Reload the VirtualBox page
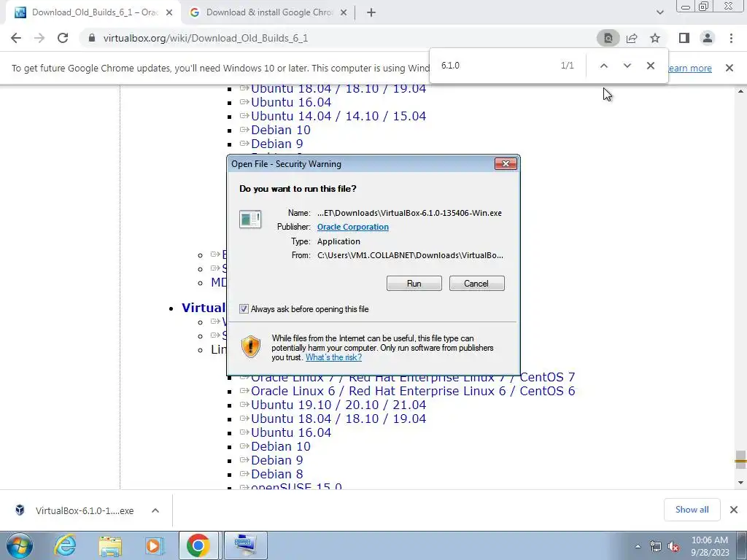This screenshot has height=560, width=747. pyautogui.click(x=63, y=38)
